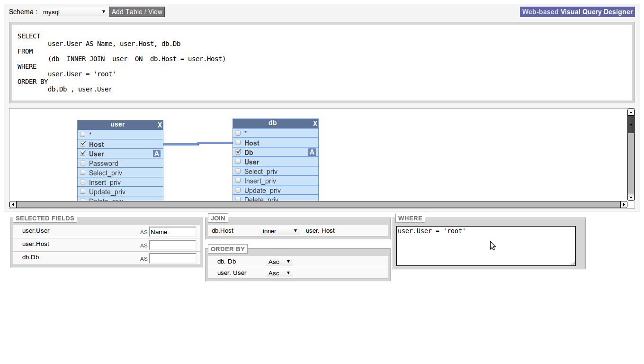
Task: Click the vertical scrollbar down arrow
Action: point(631,197)
